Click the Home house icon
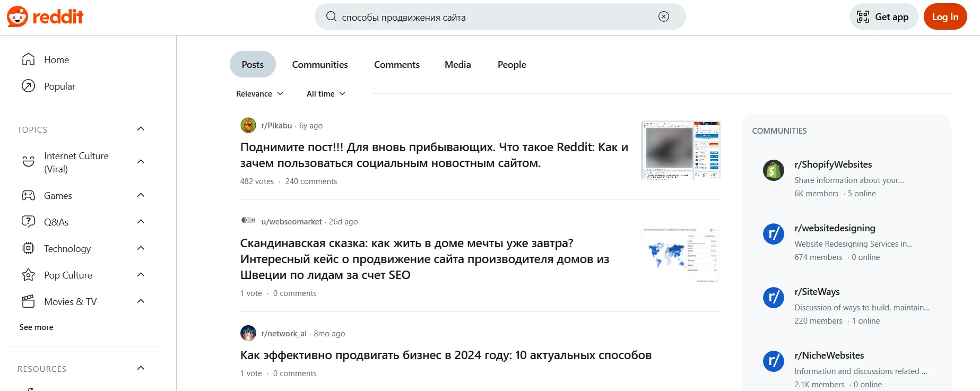Viewport: 980px width, 391px height. 28,59
